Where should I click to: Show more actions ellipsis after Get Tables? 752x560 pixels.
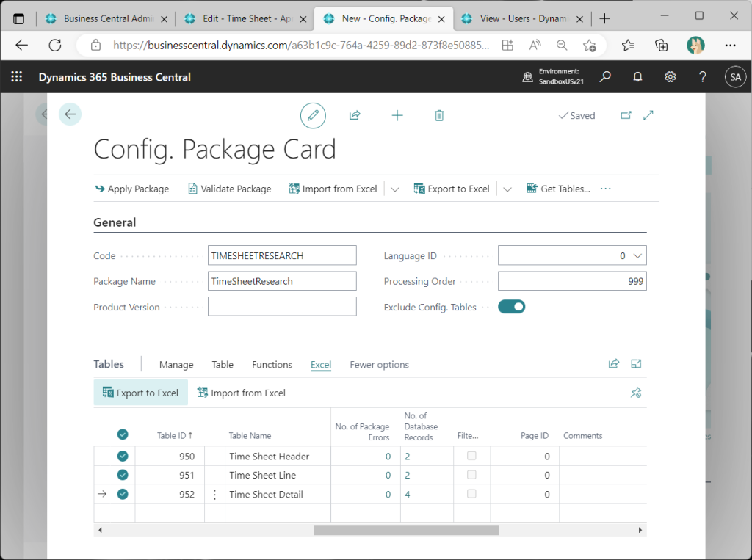[x=606, y=189]
